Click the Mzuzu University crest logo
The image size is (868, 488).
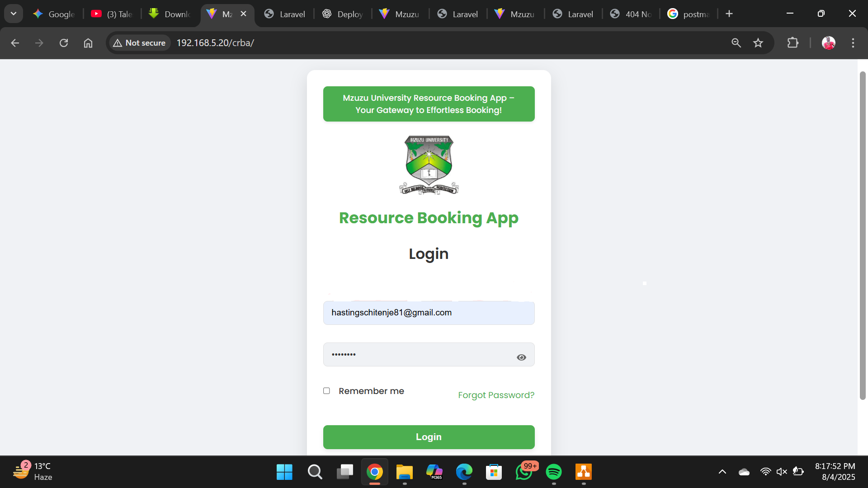429,165
